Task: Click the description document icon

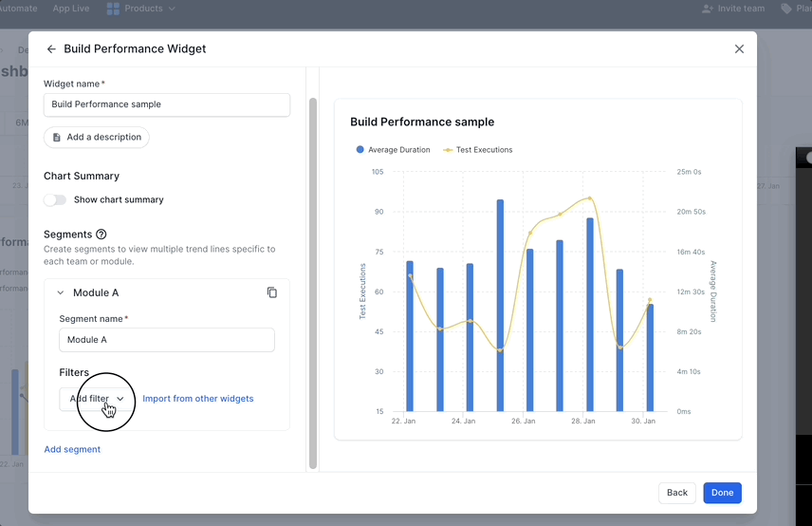Action: pyautogui.click(x=57, y=138)
